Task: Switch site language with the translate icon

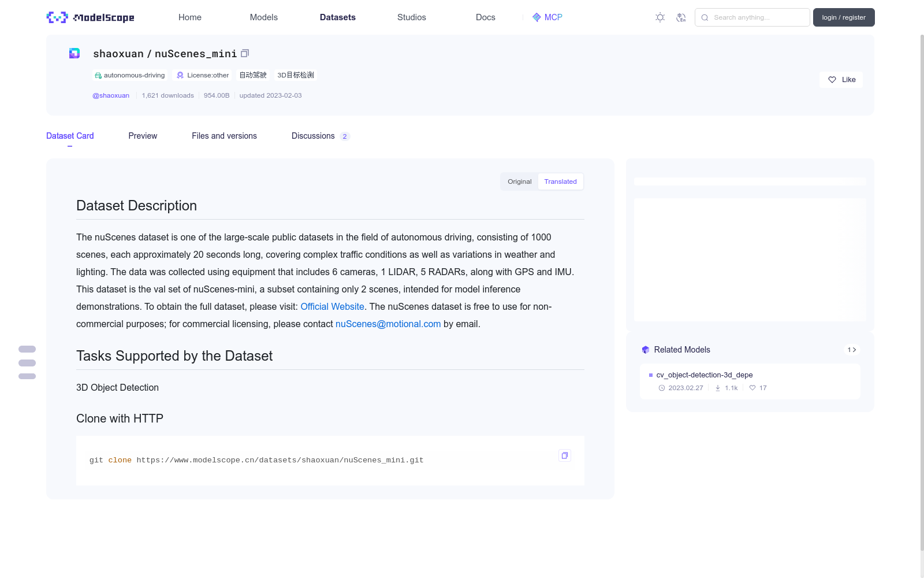Action: pyautogui.click(x=681, y=17)
